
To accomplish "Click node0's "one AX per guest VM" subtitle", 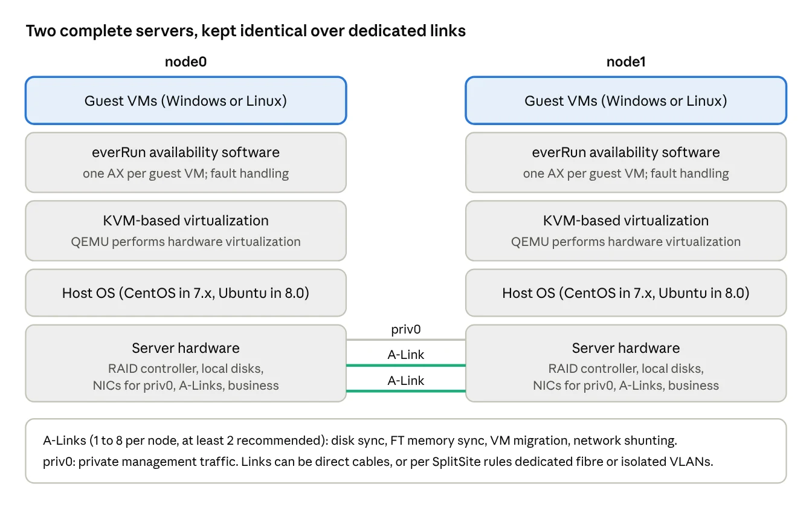I will click(185, 173).
